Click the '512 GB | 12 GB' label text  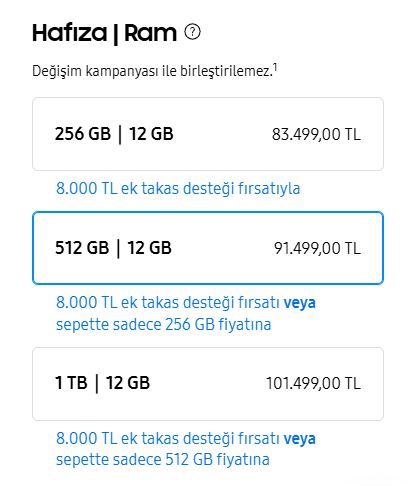coord(113,248)
